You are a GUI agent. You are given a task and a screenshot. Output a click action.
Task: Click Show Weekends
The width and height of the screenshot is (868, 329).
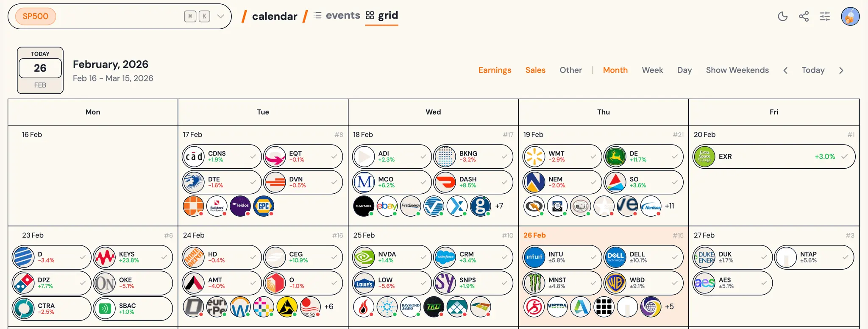pos(737,70)
